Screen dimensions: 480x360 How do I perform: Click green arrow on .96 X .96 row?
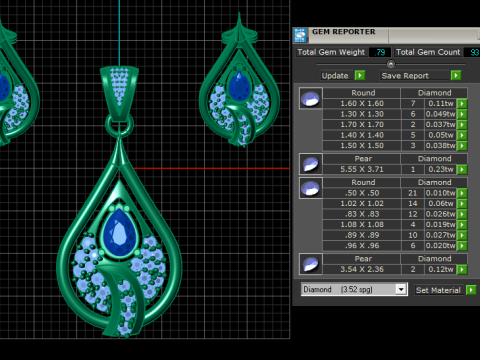(x=462, y=246)
